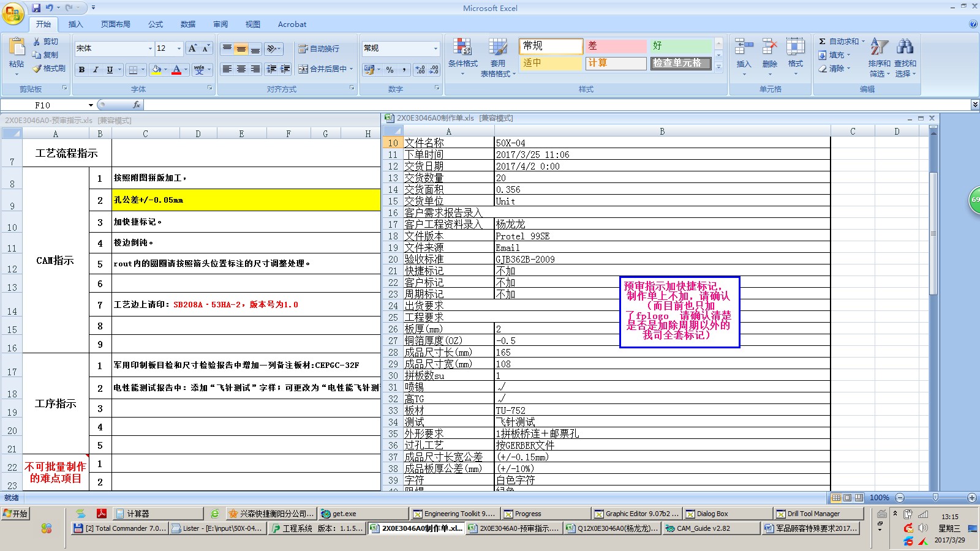Switch to the 页面布局 (Page Layout) tab

point(116,24)
